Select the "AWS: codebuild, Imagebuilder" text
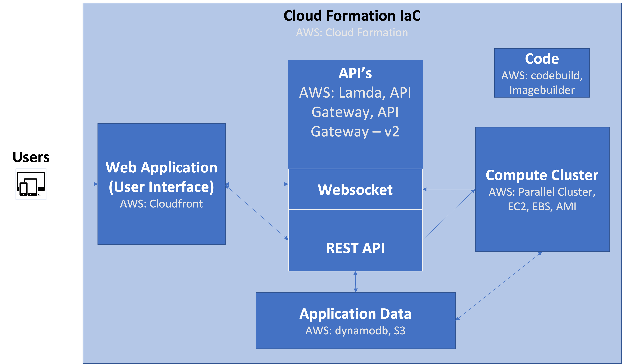 542,83
